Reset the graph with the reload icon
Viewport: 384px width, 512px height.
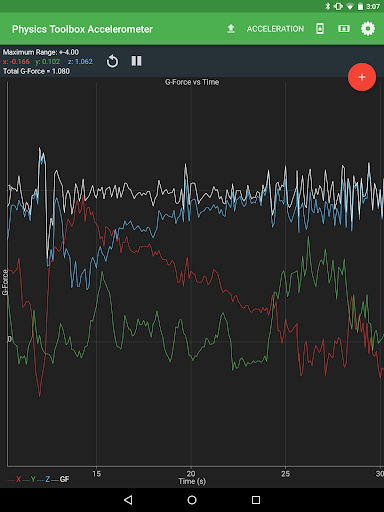(112, 61)
